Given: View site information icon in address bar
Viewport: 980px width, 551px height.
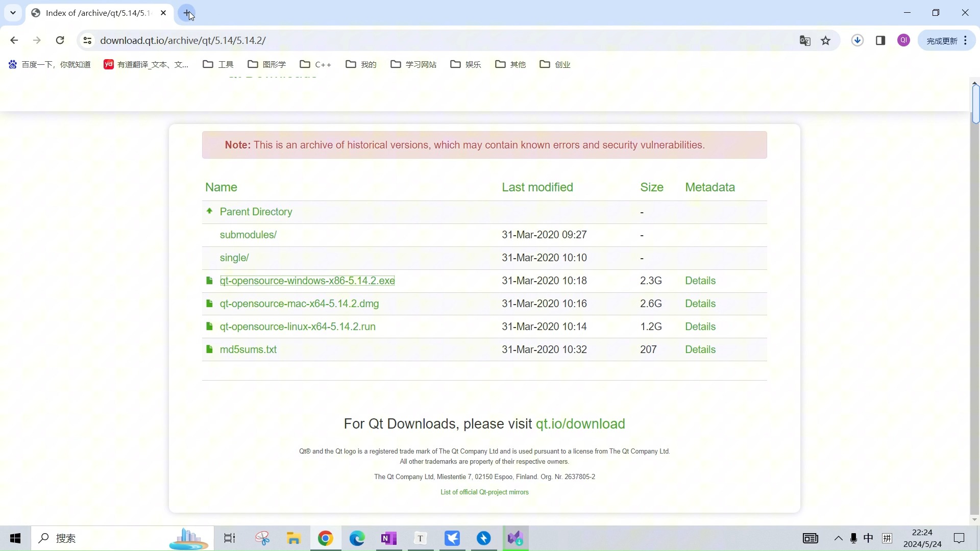Looking at the screenshot, I should (x=87, y=40).
